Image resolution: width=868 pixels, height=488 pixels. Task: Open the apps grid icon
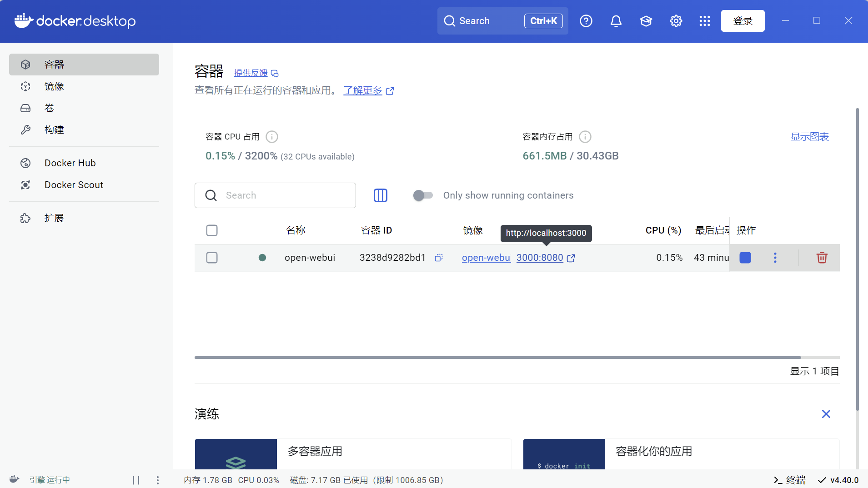click(704, 21)
